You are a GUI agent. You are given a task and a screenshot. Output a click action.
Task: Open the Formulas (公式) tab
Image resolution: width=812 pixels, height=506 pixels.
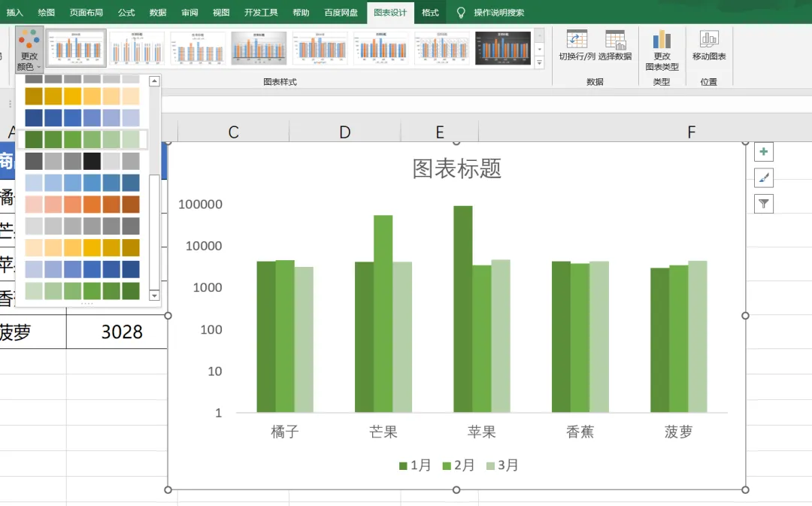coord(126,13)
